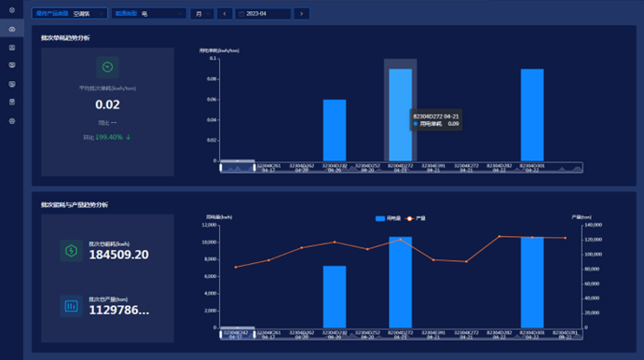The image size is (644, 360).
Task: Expand the energy type dropdown showing 电
Action: pos(149,14)
